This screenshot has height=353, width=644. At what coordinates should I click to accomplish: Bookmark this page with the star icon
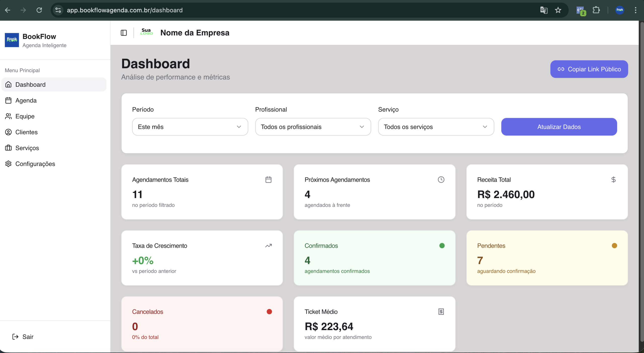tap(558, 10)
